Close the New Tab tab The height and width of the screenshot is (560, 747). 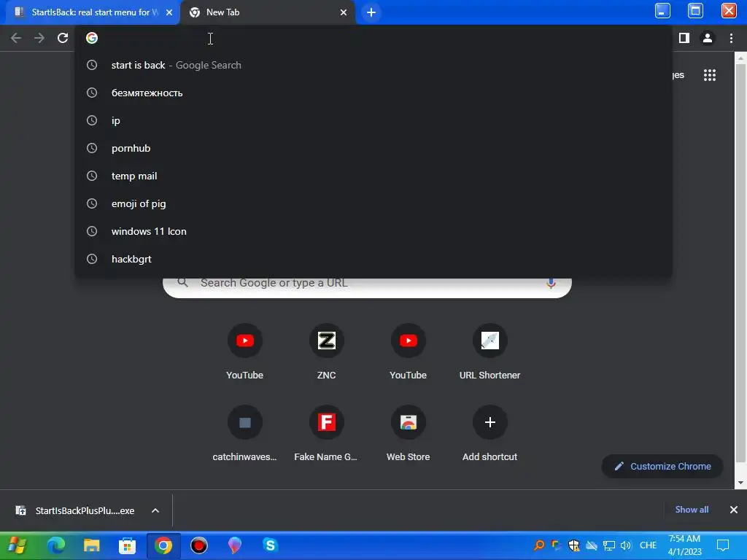pos(344,12)
